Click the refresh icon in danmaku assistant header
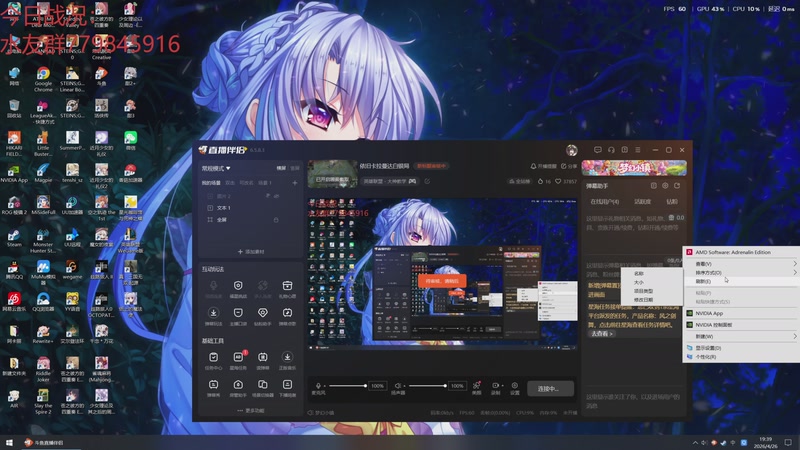Viewport: 800px width, 450px height. (x=677, y=186)
